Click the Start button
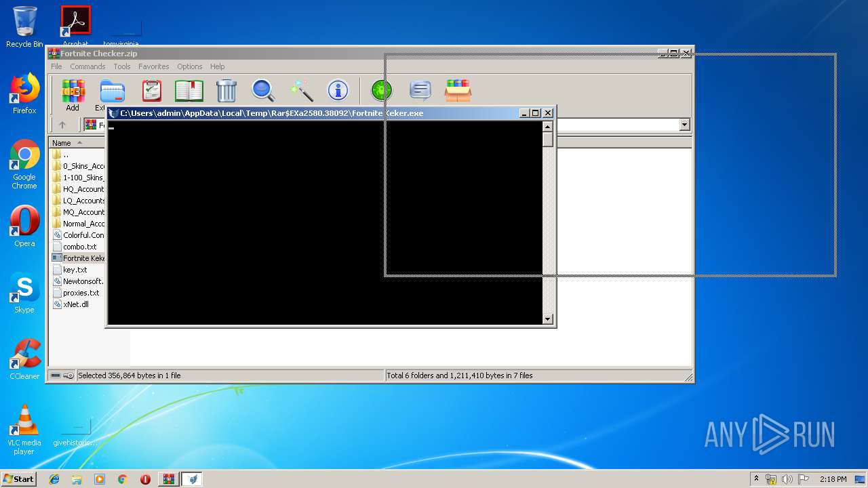 click(x=19, y=479)
